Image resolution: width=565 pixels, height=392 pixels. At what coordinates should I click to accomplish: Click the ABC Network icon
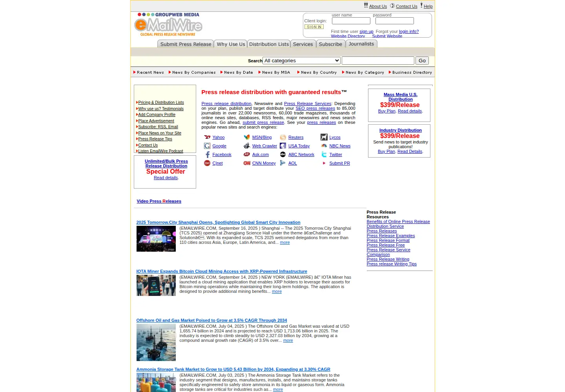pyautogui.click(x=283, y=154)
